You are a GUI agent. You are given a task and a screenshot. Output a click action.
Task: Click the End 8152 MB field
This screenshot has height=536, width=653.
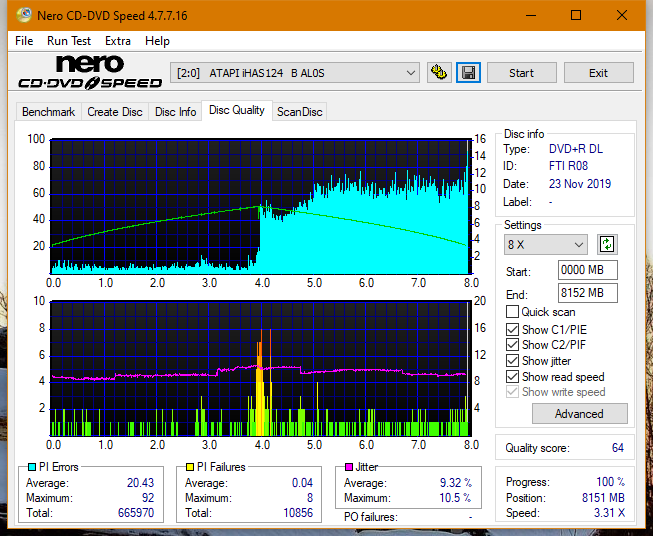[x=587, y=293]
